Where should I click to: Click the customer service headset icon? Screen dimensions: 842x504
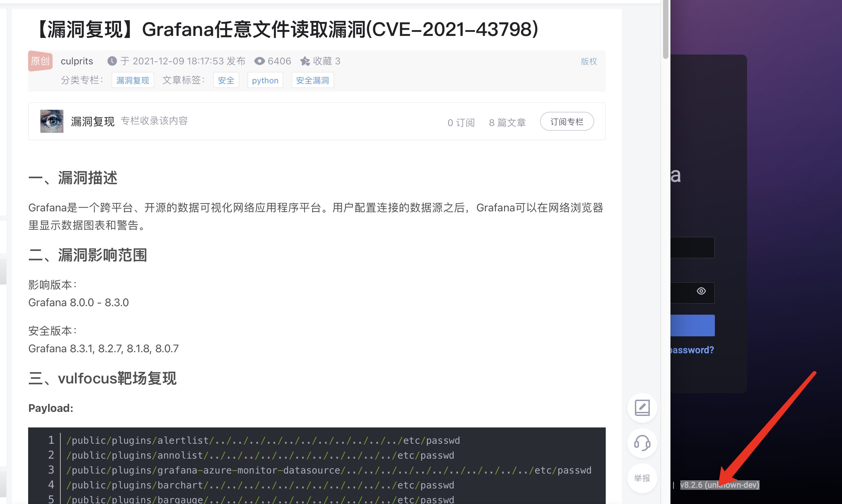pos(642,443)
